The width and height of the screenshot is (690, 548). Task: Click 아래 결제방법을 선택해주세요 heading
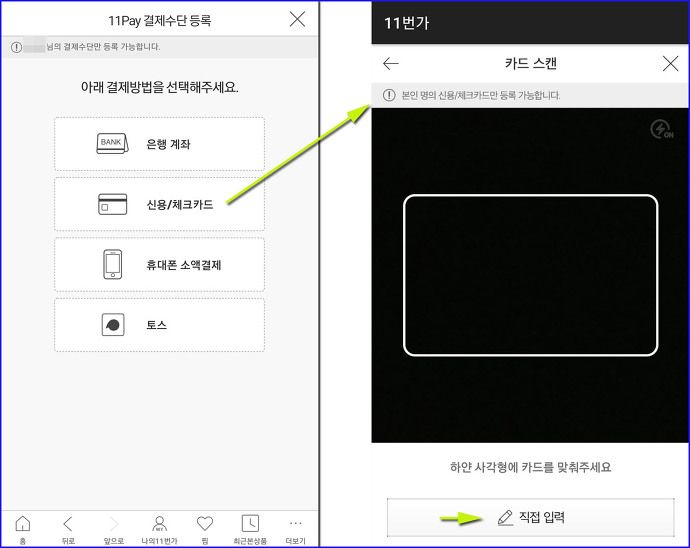pyautogui.click(x=159, y=87)
